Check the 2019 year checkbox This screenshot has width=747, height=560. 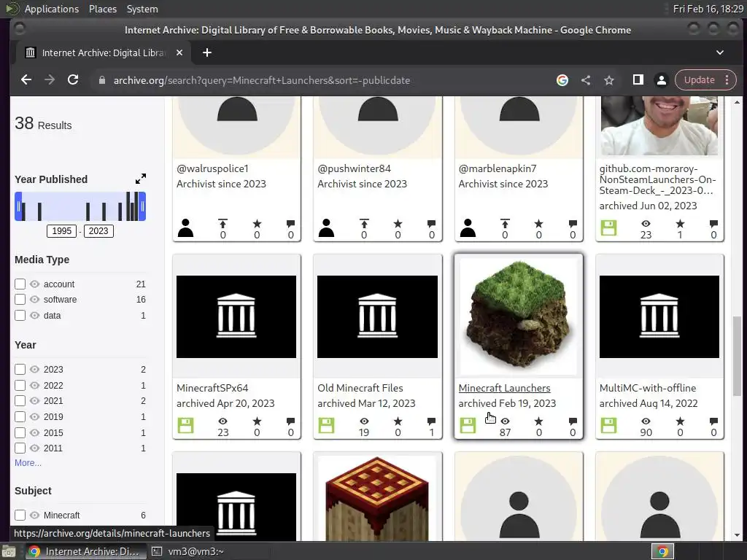pos(20,416)
